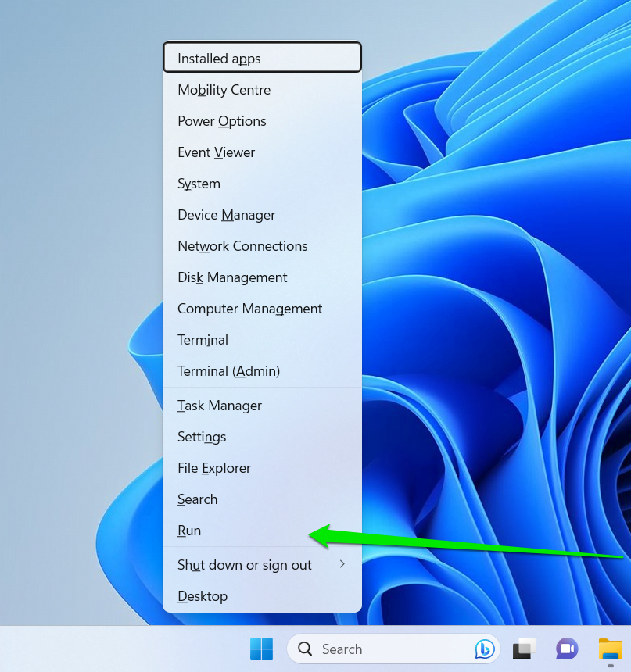Open the System menu entry
This screenshot has width=631, height=672.
[199, 184]
